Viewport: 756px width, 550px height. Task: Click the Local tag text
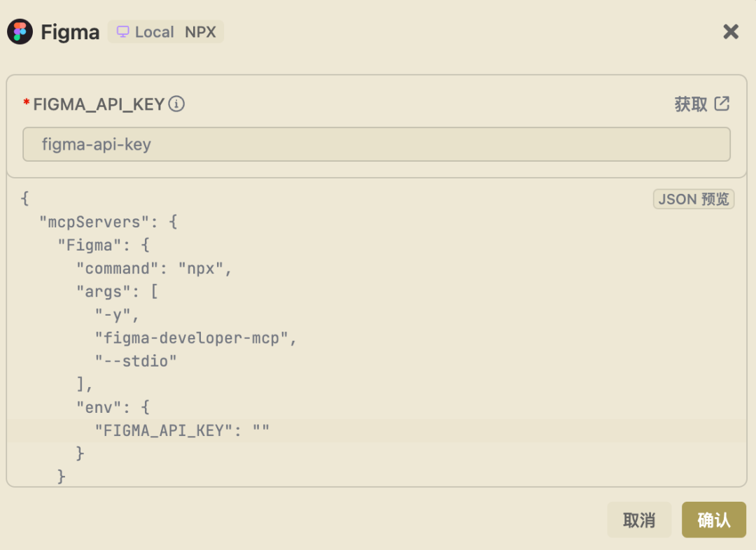[154, 32]
